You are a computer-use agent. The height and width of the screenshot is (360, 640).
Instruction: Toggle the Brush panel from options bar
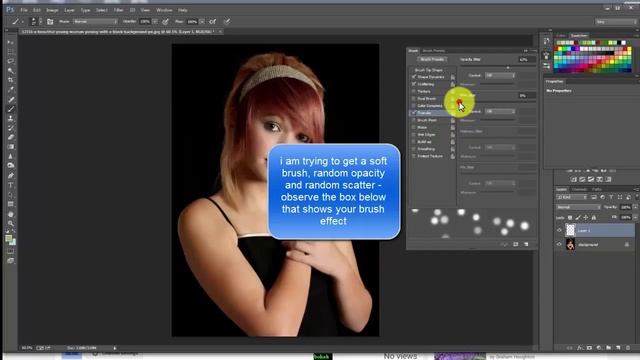(50, 22)
